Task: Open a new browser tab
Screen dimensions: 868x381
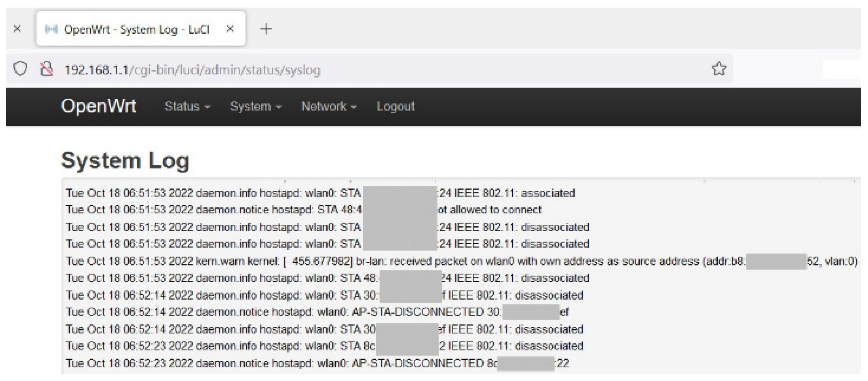Action: tap(266, 29)
